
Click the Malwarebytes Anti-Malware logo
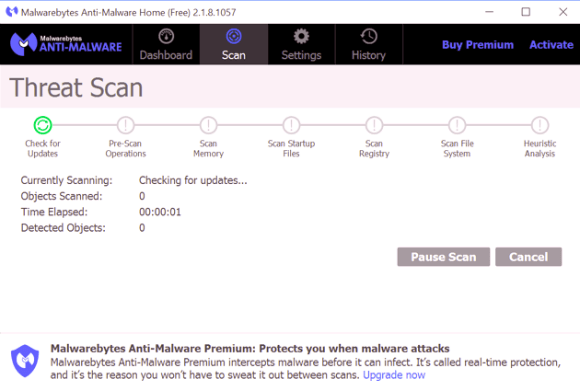66,44
